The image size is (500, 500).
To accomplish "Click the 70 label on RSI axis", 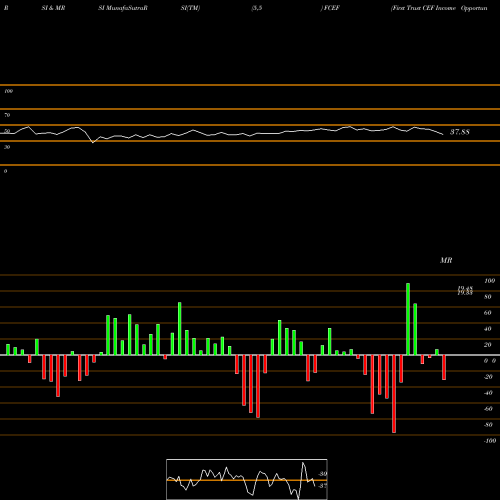I will pos(7,115).
